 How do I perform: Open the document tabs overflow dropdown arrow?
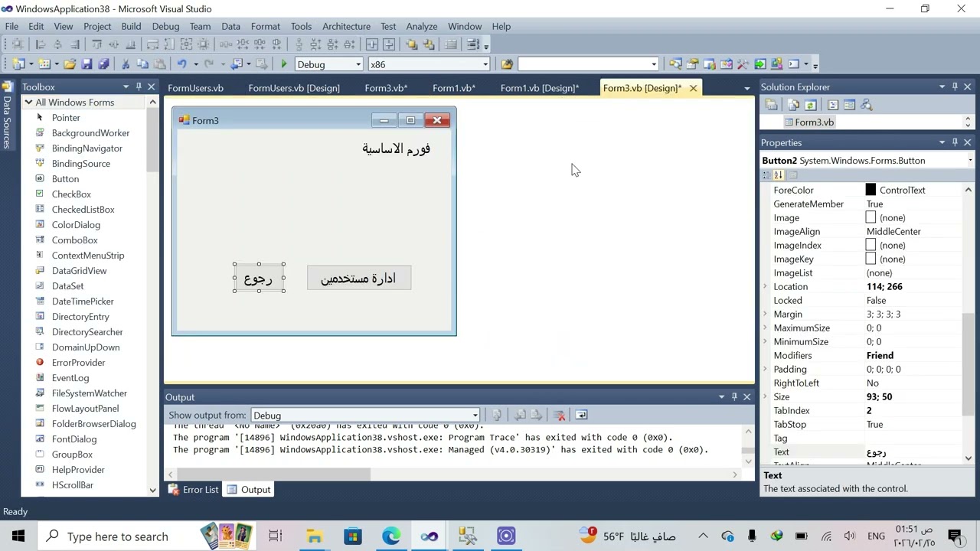pyautogui.click(x=746, y=88)
